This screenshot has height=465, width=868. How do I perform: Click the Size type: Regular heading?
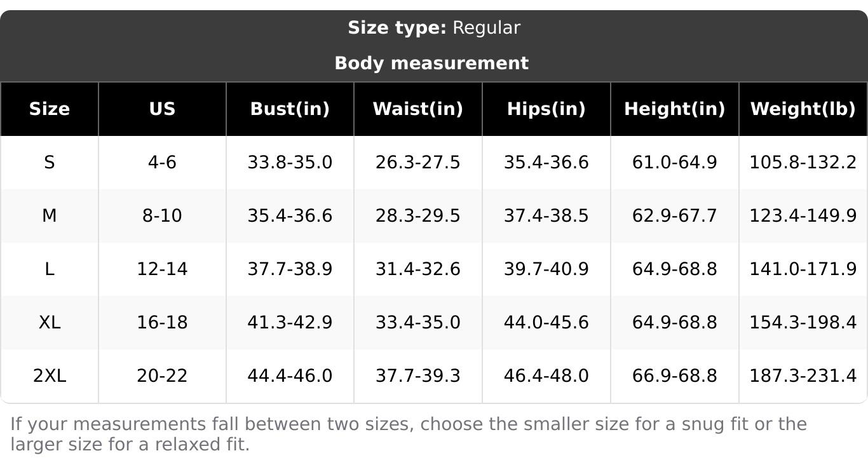tap(434, 28)
